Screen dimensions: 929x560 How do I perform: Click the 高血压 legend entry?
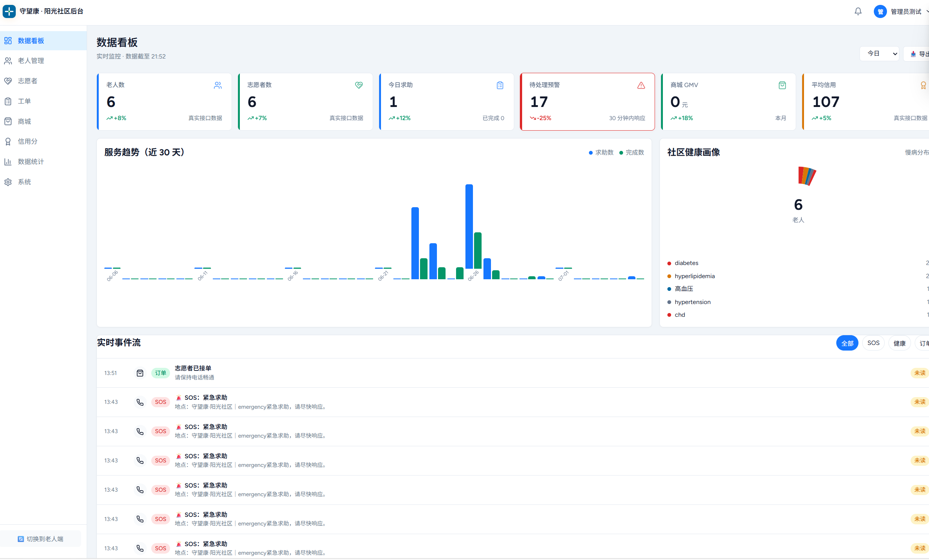680,289
